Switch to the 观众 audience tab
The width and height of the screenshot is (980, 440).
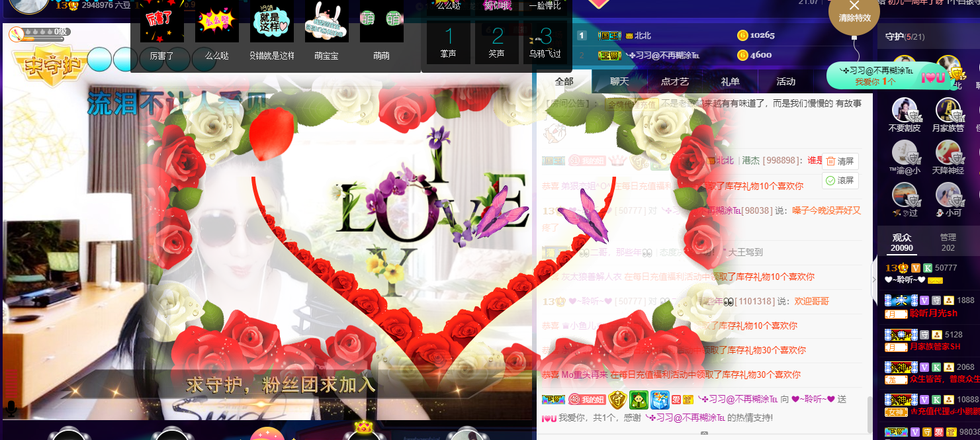(902, 243)
